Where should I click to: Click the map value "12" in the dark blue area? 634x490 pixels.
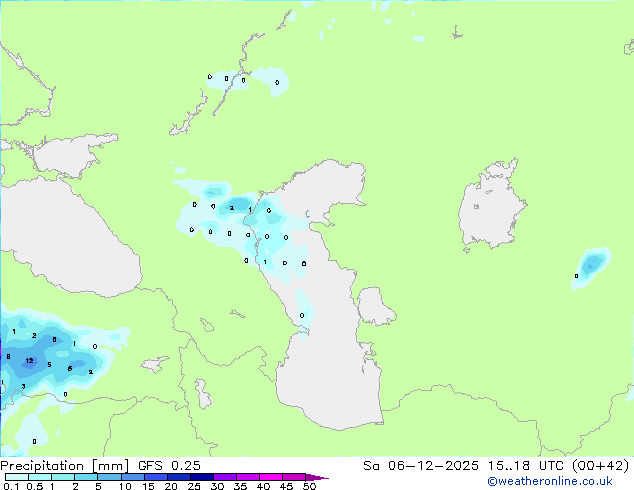30,361
